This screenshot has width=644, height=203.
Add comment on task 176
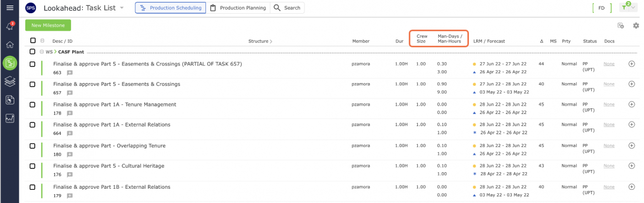click(x=70, y=175)
